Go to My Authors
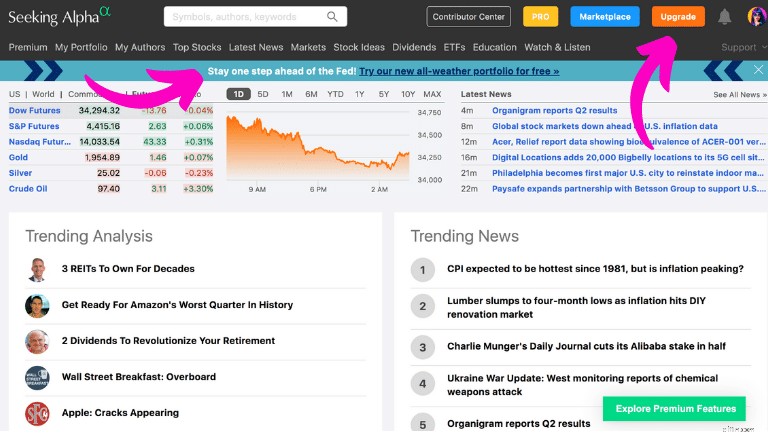This screenshot has width=768, height=435. pyautogui.click(x=140, y=48)
